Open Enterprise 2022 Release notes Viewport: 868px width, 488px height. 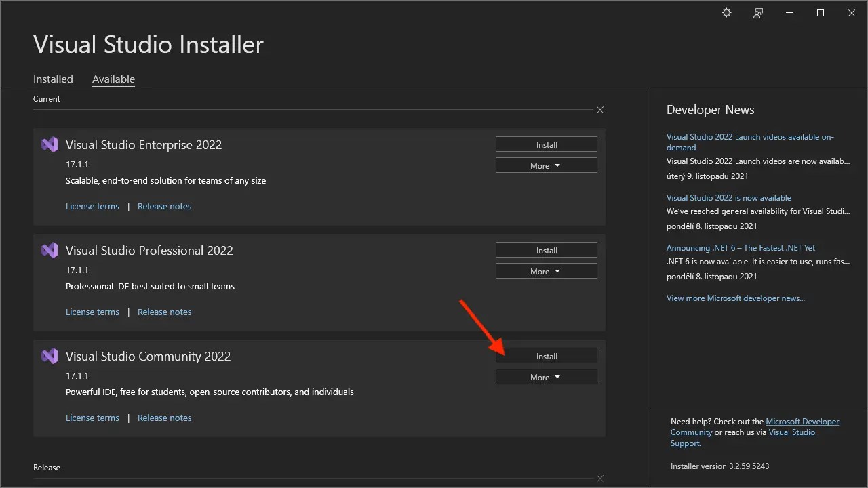click(x=164, y=206)
